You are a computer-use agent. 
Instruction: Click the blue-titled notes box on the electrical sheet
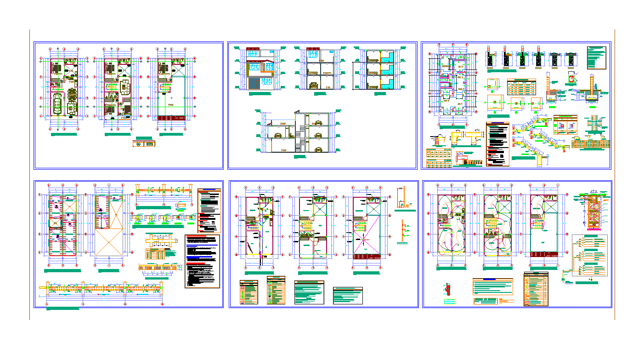click(x=492, y=286)
